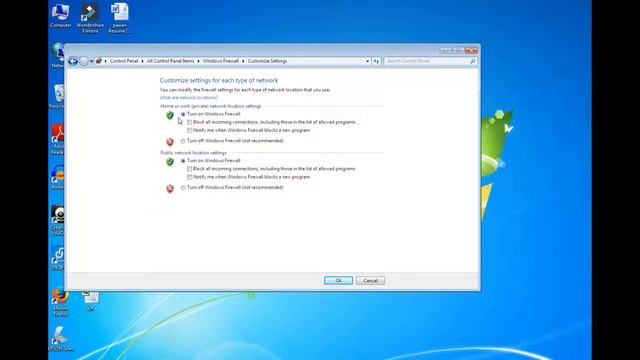The image size is (640, 360).
Task: Select the Mozilla Firefox desktop shortcut
Action: [60, 302]
